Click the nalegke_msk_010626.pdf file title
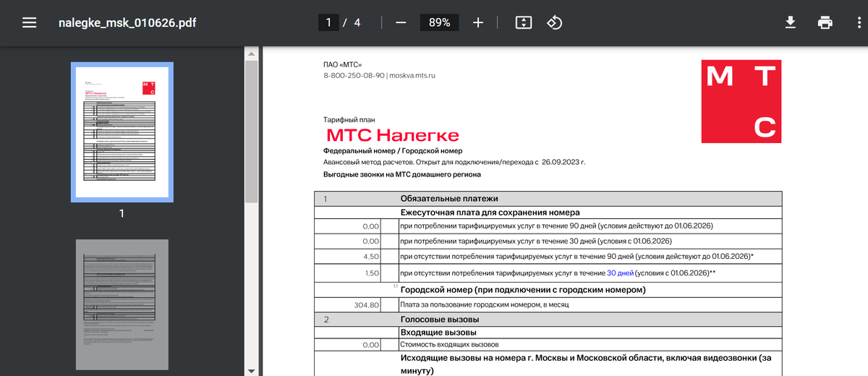 point(127,22)
